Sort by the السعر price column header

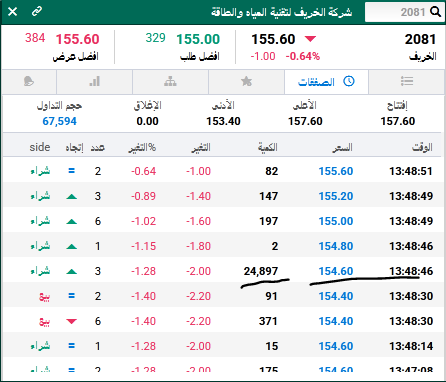[342, 147]
